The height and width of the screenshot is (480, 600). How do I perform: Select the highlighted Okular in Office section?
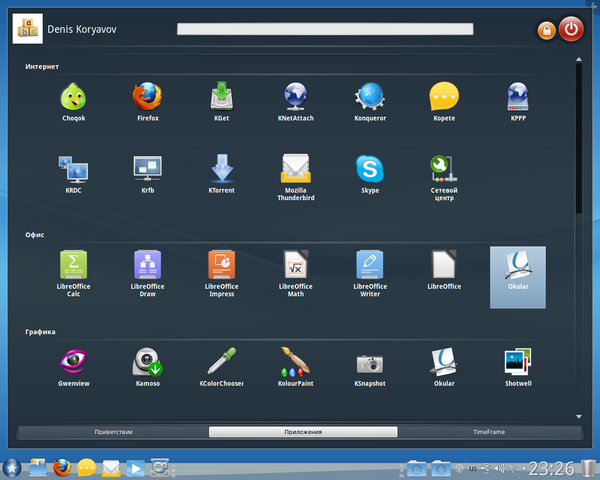(x=518, y=275)
